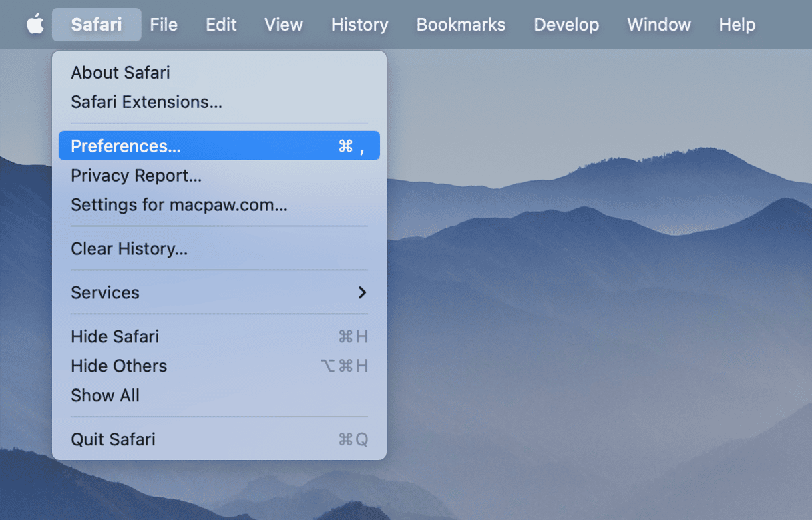Open the View menu

point(284,25)
